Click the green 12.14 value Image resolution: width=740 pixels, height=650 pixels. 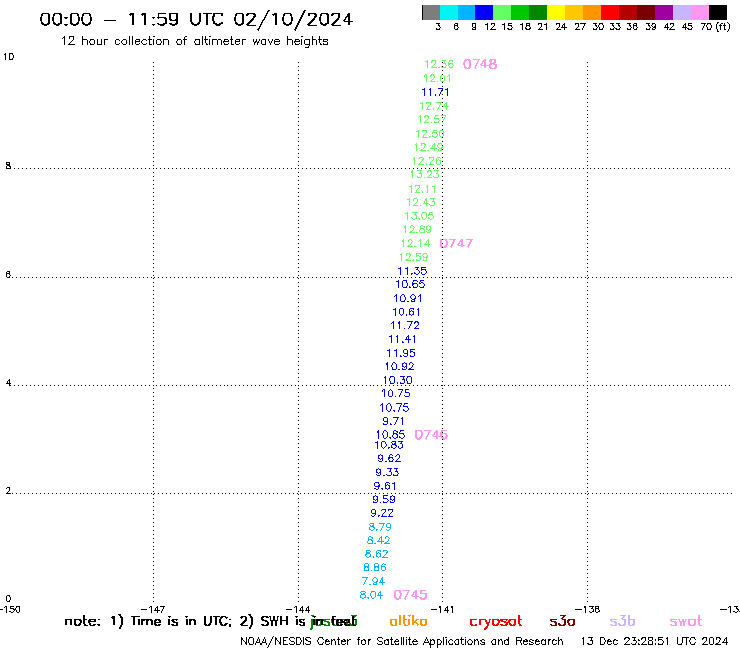coord(415,244)
